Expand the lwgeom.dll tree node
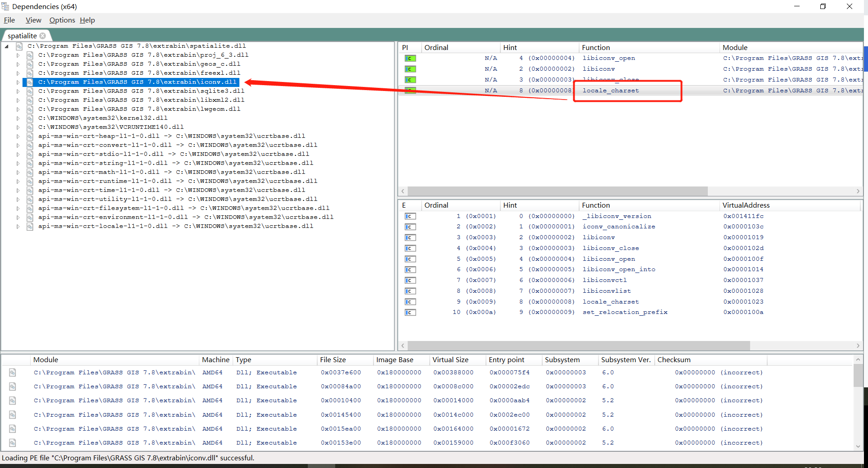868x468 pixels. (18, 109)
